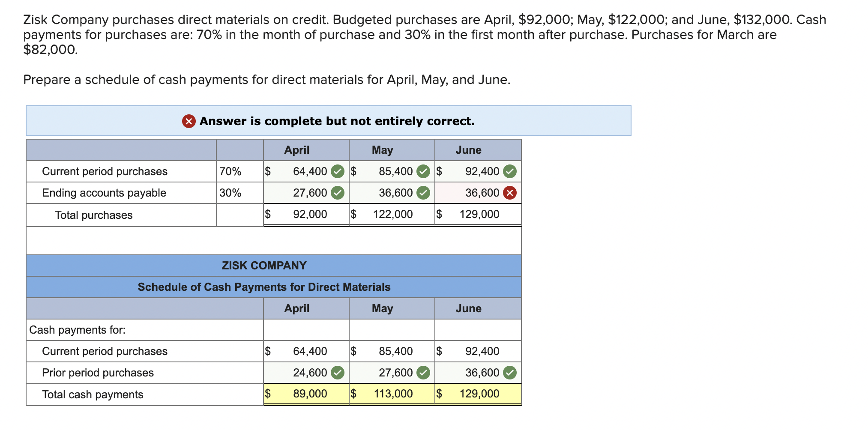
Task: Click the ZISK COMPANY title row
Action: pos(264,265)
